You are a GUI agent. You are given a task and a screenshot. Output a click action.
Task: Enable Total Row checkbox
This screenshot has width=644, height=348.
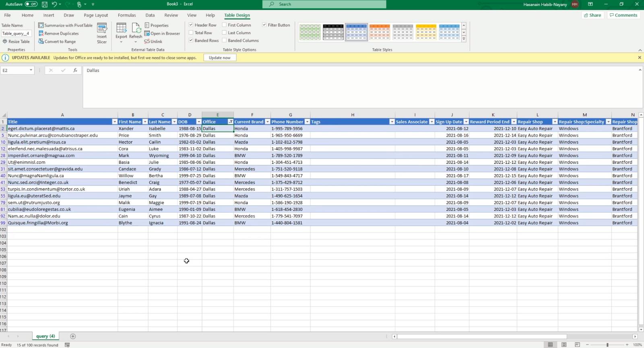tap(191, 33)
